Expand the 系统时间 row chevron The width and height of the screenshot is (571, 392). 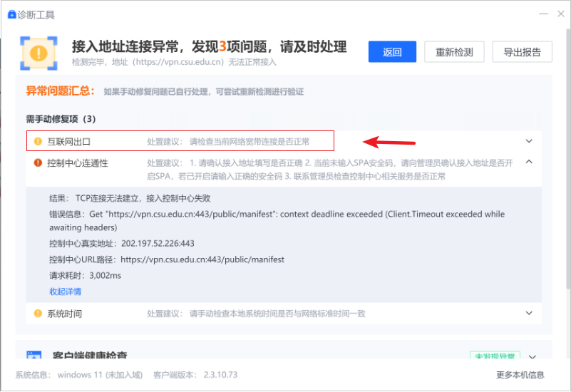[529, 313]
